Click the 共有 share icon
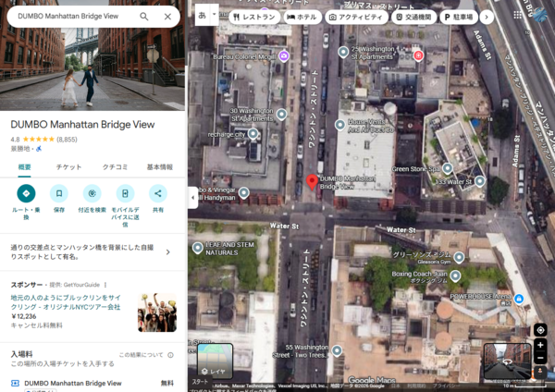555x392 pixels. click(x=158, y=193)
